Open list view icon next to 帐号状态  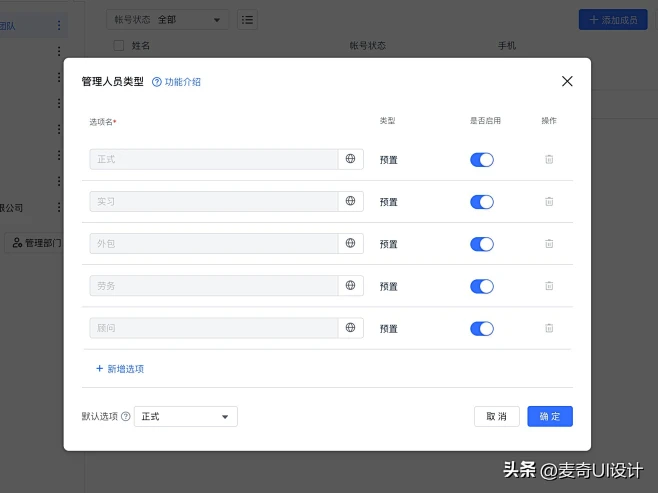247,20
